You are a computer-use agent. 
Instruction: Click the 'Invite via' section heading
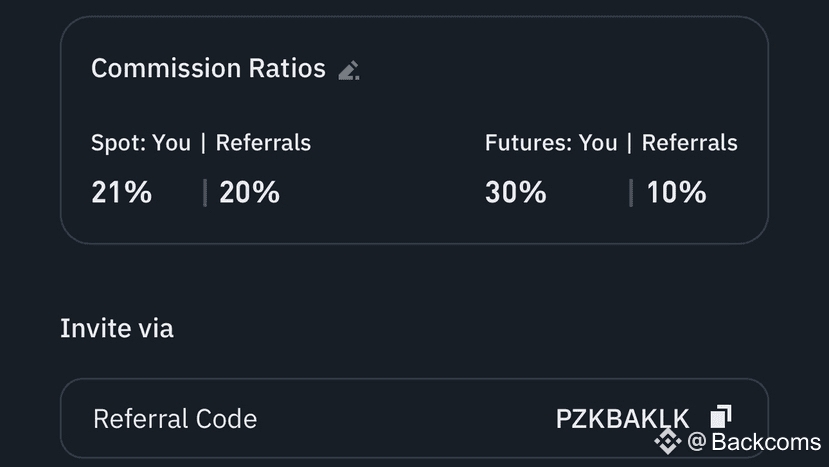pos(116,328)
